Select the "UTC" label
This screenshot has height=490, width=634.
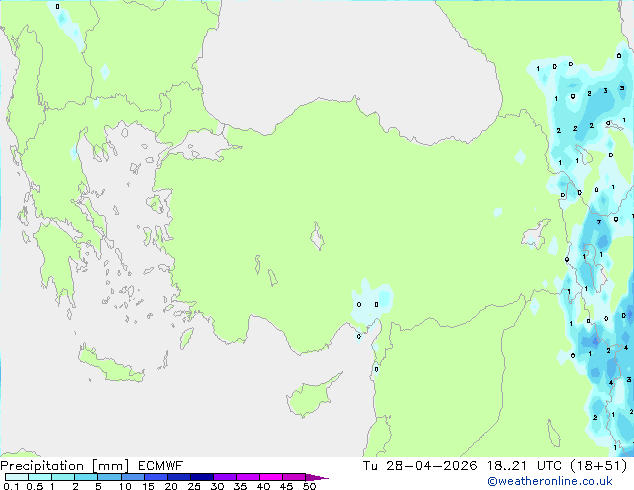tap(549, 466)
